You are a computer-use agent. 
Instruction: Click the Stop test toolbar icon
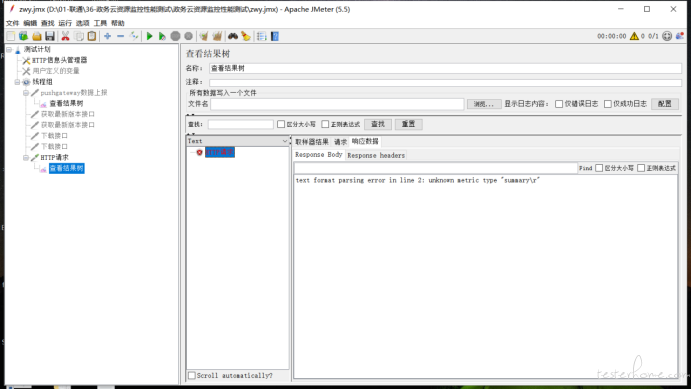pos(175,36)
